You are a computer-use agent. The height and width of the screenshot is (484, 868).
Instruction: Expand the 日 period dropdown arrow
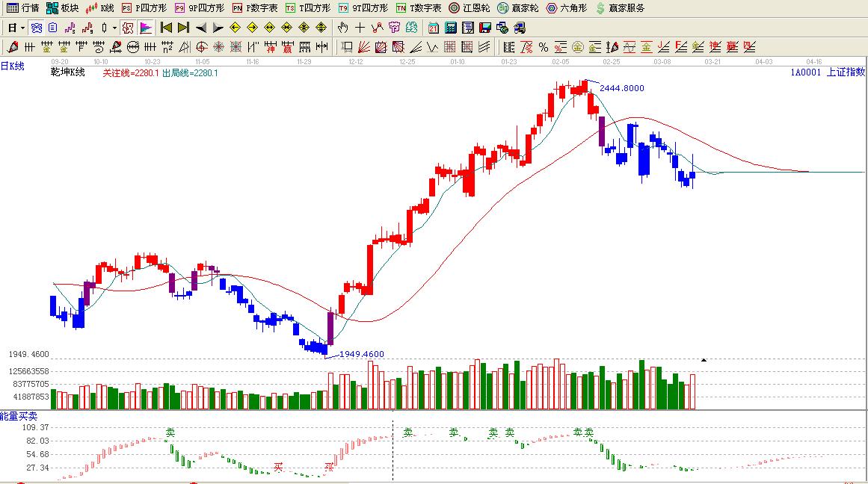point(23,28)
